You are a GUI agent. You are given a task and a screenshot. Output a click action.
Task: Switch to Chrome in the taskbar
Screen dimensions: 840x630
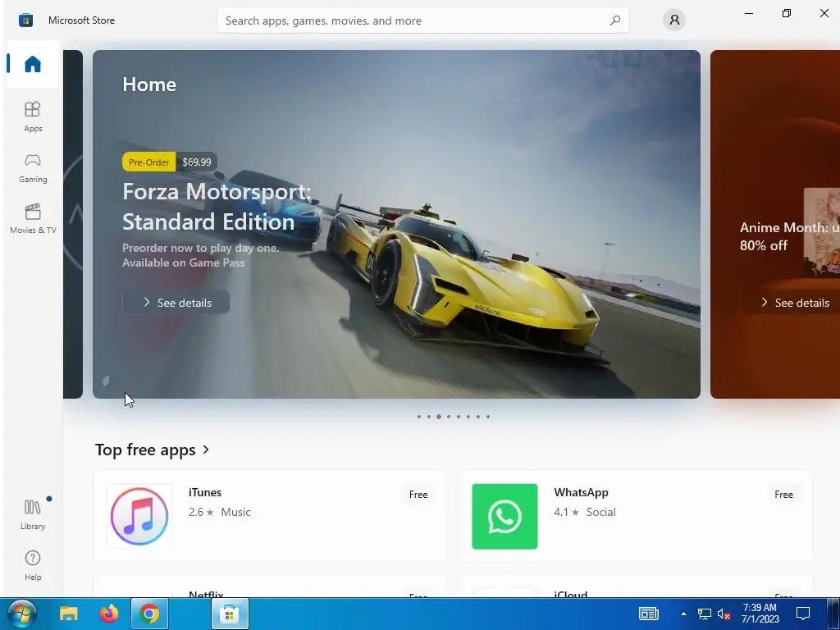point(149,614)
